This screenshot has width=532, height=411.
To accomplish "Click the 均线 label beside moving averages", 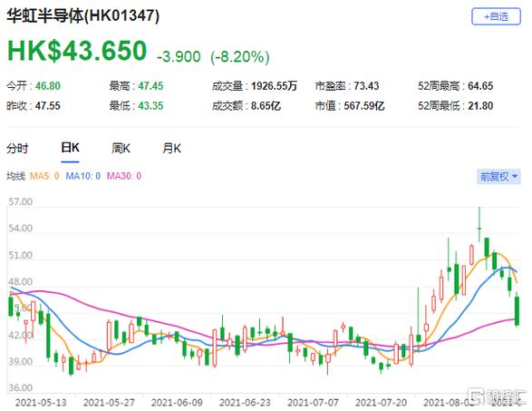I will [16, 176].
